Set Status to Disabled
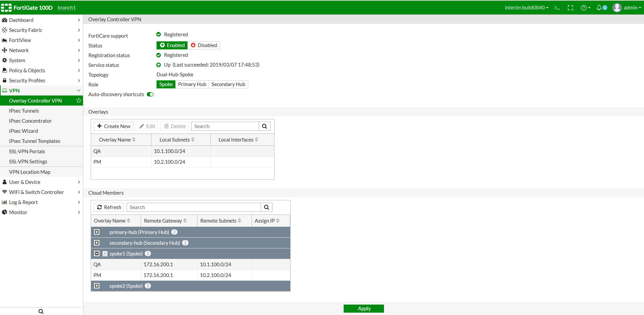644x315 pixels. pyautogui.click(x=204, y=45)
